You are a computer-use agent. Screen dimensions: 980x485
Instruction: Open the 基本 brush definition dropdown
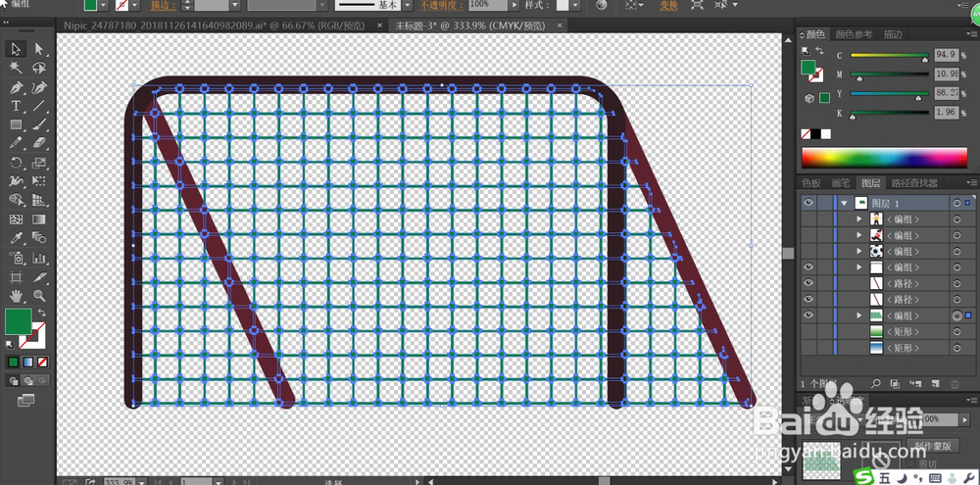pyautogui.click(x=407, y=4)
